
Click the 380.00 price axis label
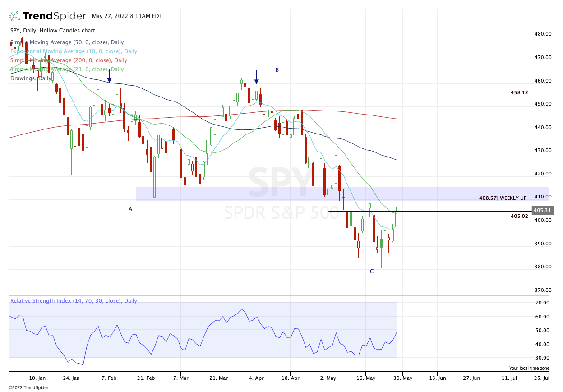click(x=543, y=267)
